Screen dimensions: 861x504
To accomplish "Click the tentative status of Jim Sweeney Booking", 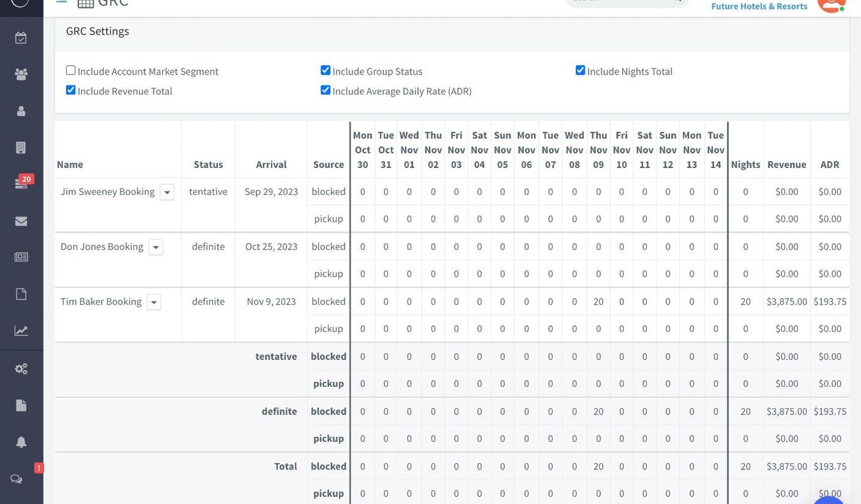I will pyautogui.click(x=208, y=192).
